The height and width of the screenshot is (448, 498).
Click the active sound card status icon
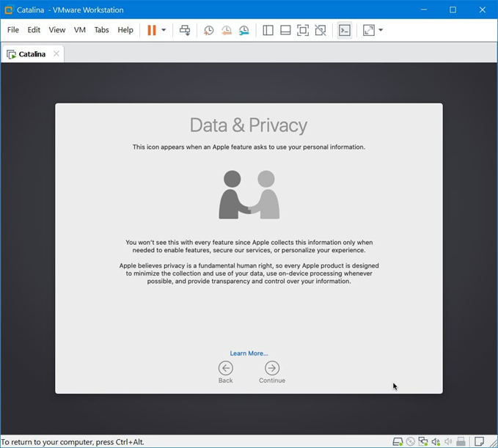click(436, 441)
